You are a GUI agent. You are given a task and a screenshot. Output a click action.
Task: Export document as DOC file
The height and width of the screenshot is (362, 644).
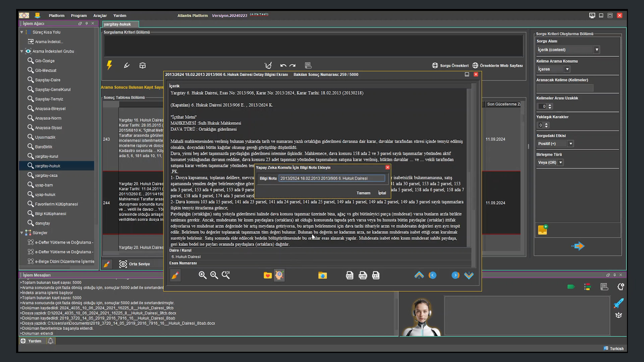click(x=350, y=276)
